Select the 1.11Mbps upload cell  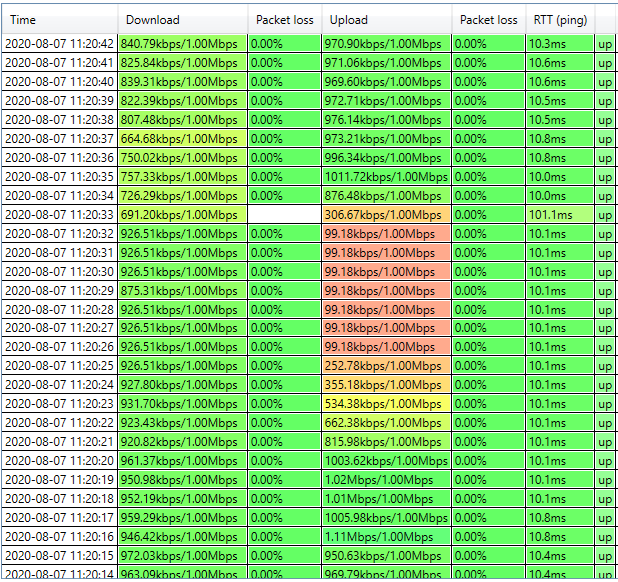385,537
